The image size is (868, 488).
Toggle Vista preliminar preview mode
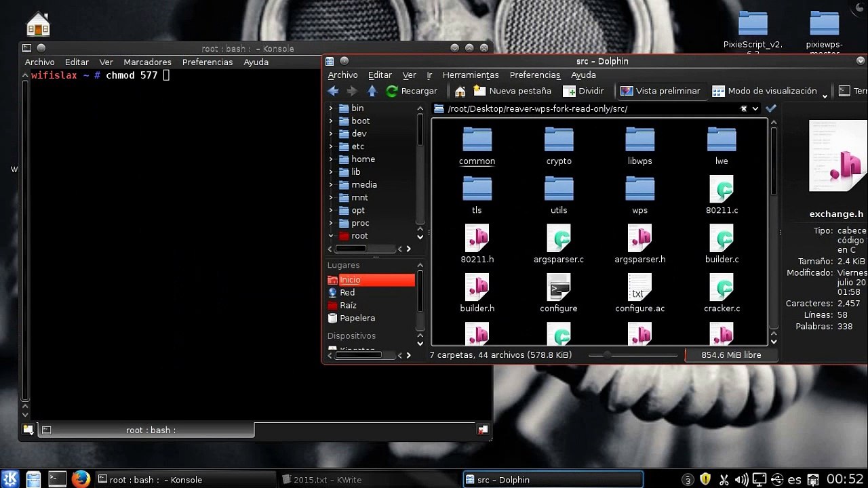[x=660, y=91]
